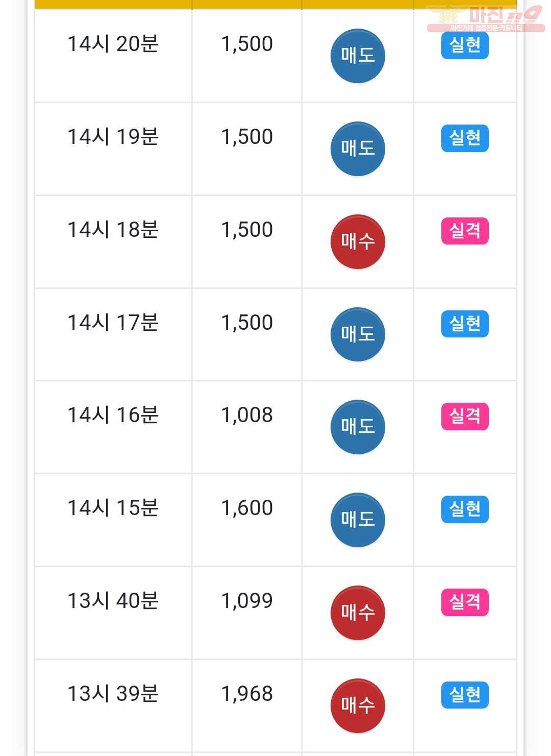551x756 pixels.
Task: Click the red 매수 circle for 13시 40분
Action: pyautogui.click(x=358, y=613)
